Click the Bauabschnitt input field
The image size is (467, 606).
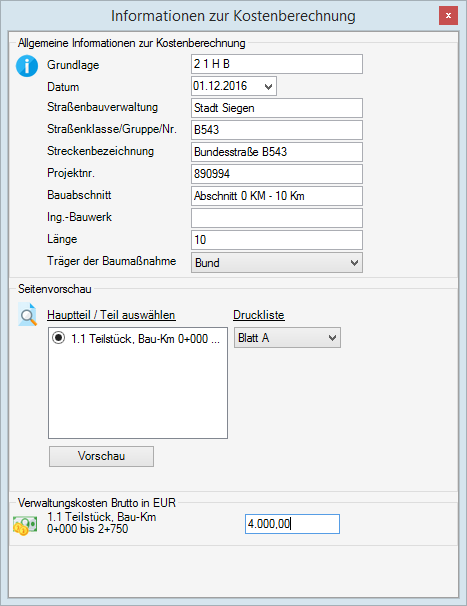coord(277,196)
